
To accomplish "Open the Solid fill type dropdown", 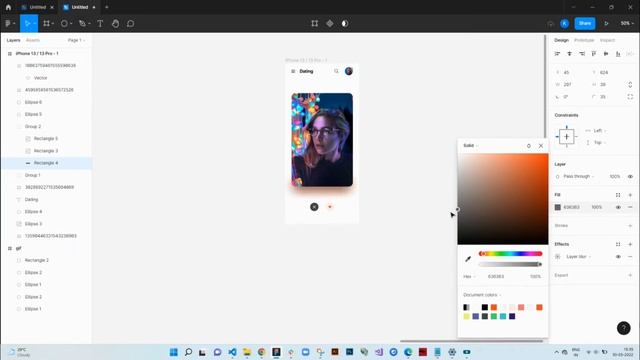I will 471,146.
